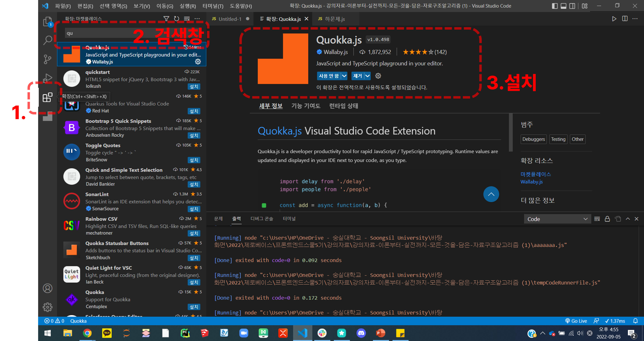Open the Wallaby.js resource link
The image size is (644, 341).
(532, 182)
